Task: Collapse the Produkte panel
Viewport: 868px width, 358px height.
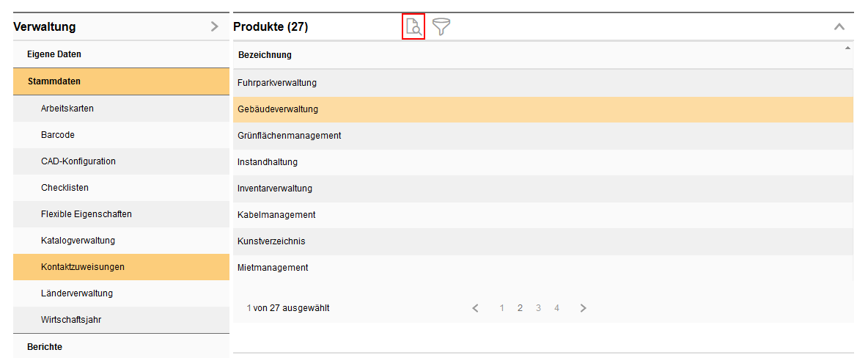Action: 839,27
